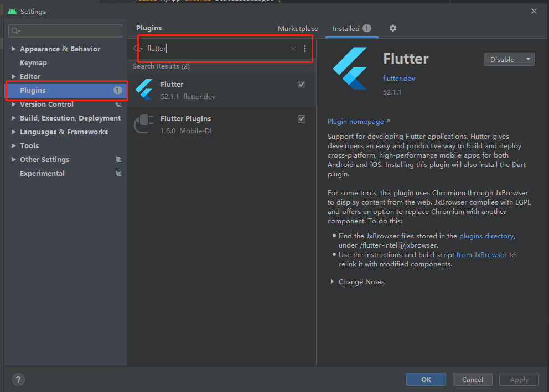
Task: Click the Version Control project-level icon
Action: tap(118, 104)
